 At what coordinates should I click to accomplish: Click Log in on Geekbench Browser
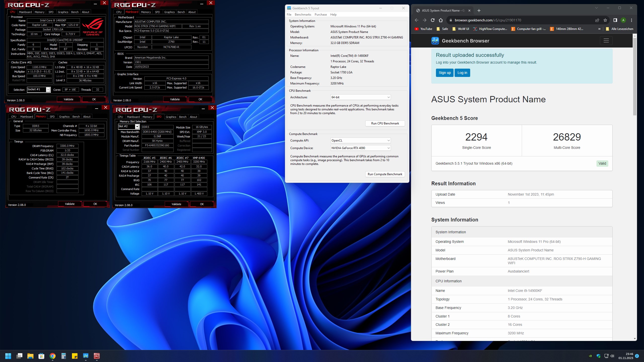click(x=462, y=73)
